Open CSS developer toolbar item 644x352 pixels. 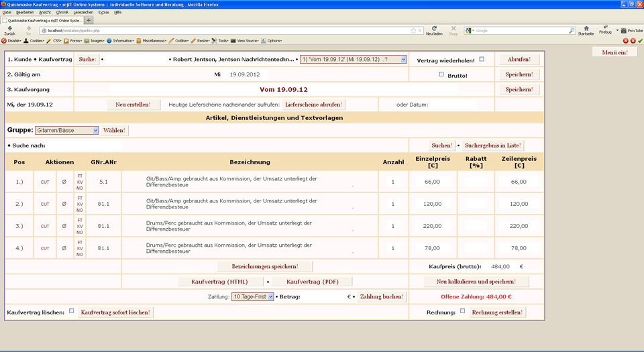(54, 41)
